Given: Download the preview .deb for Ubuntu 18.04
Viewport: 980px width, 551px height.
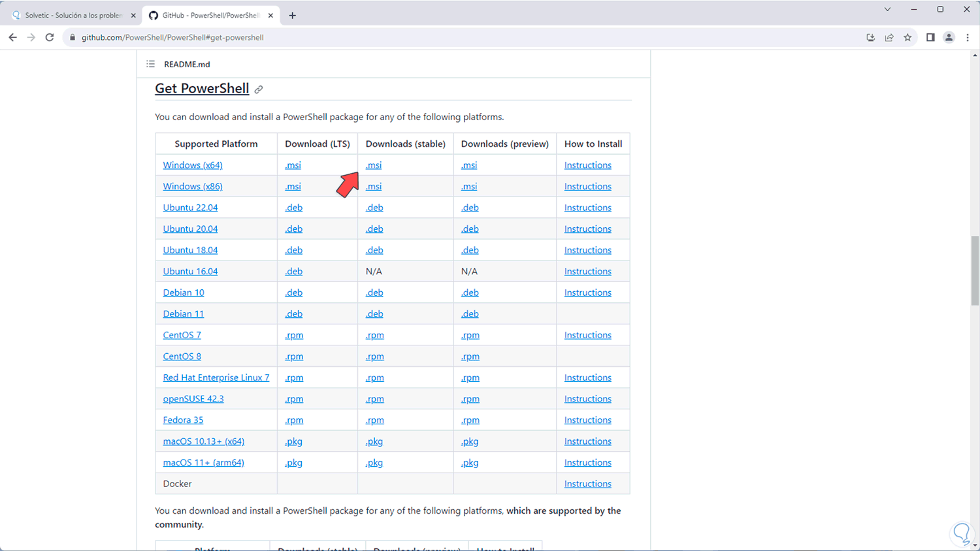Looking at the screenshot, I should point(470,250).
